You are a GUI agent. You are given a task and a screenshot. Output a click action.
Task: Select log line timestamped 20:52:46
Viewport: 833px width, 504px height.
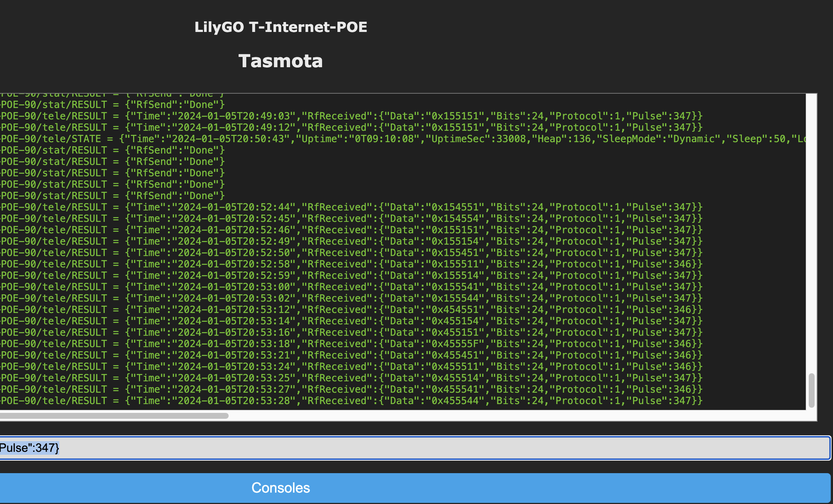(351, 230)
